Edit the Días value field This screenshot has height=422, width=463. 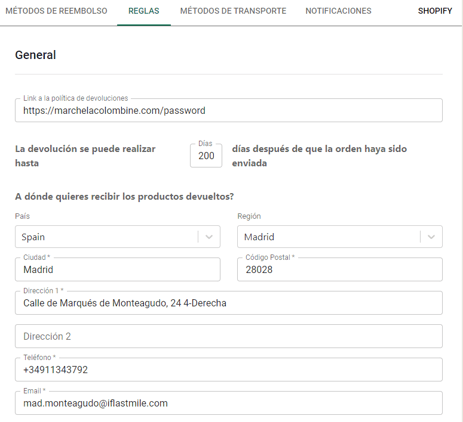point(206,156)
